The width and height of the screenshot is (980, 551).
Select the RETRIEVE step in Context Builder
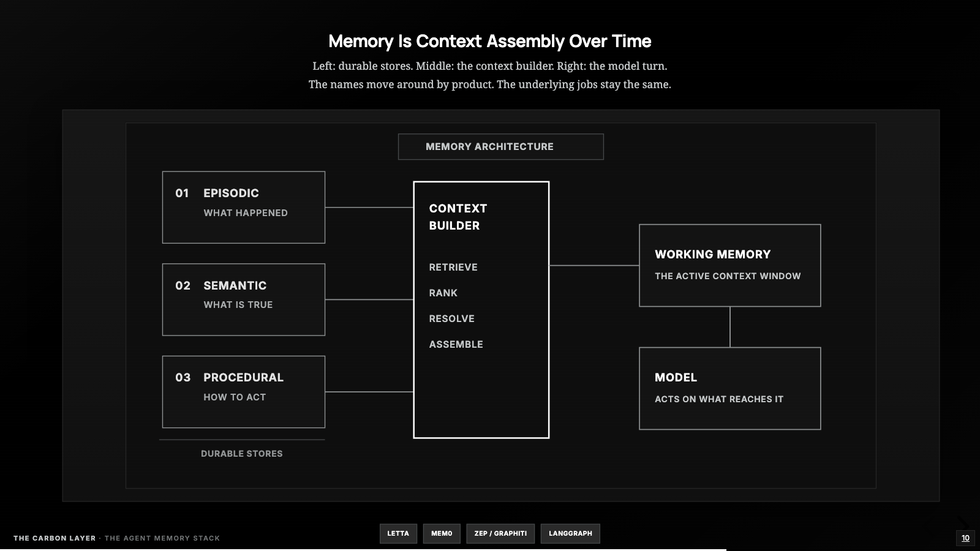point(453,267)
